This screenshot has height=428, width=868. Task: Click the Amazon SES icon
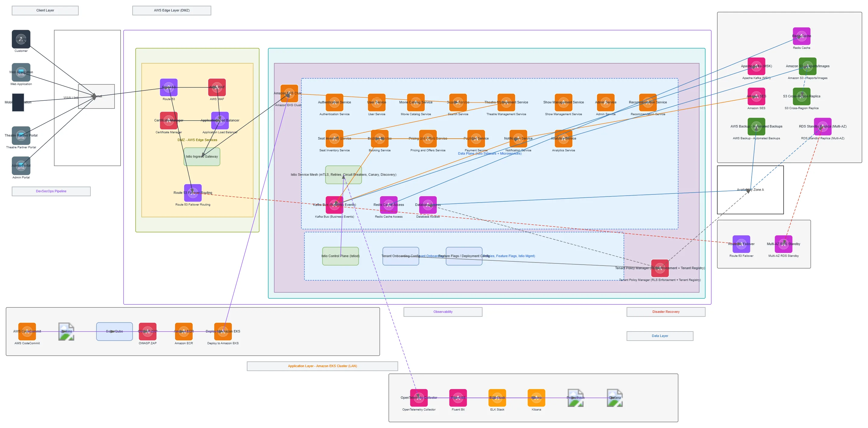point(756,96)
